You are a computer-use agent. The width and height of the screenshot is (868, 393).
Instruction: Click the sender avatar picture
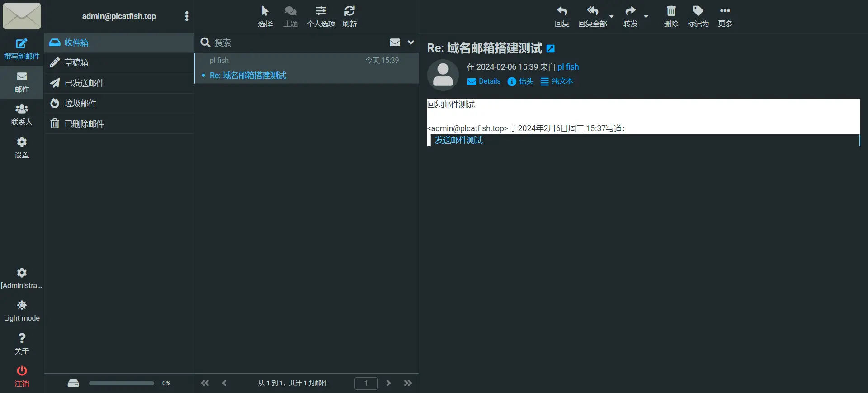[x=443, y=75]
